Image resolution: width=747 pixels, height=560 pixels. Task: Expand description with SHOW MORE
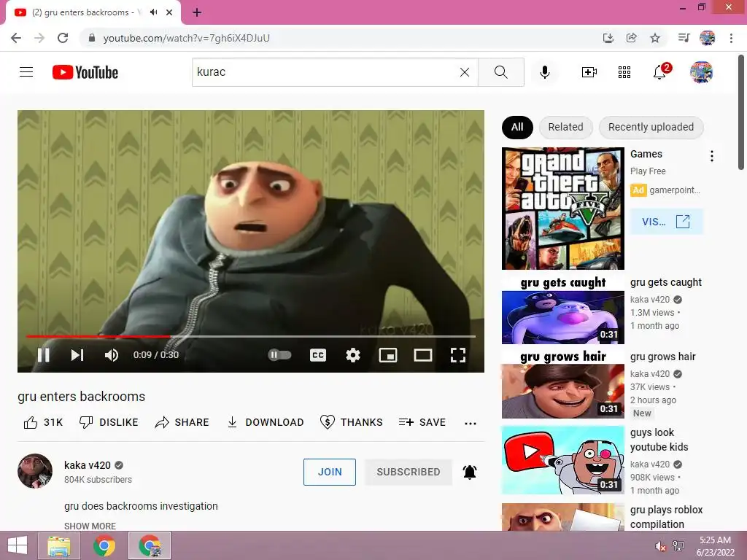click(x=90, y=526)
